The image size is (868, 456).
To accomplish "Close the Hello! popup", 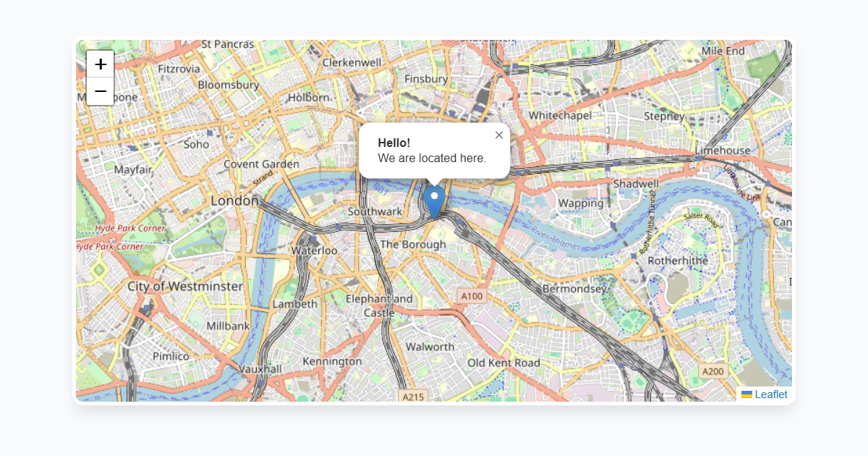I will pos(499,135).
